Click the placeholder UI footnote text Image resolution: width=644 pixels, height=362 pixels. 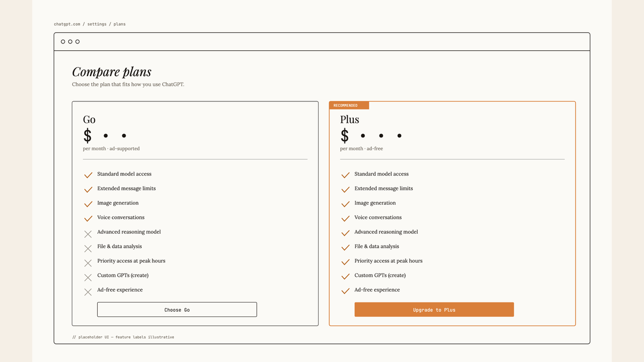(x=123, y=337)
